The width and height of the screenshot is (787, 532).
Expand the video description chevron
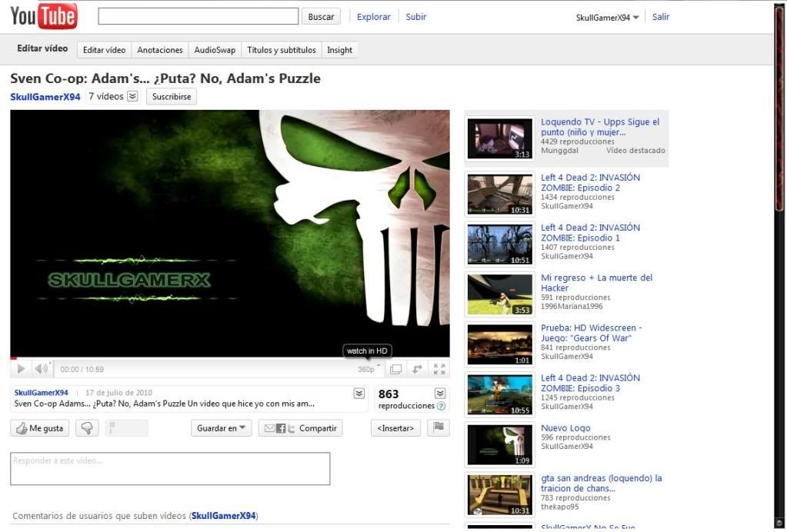[358, 394]
